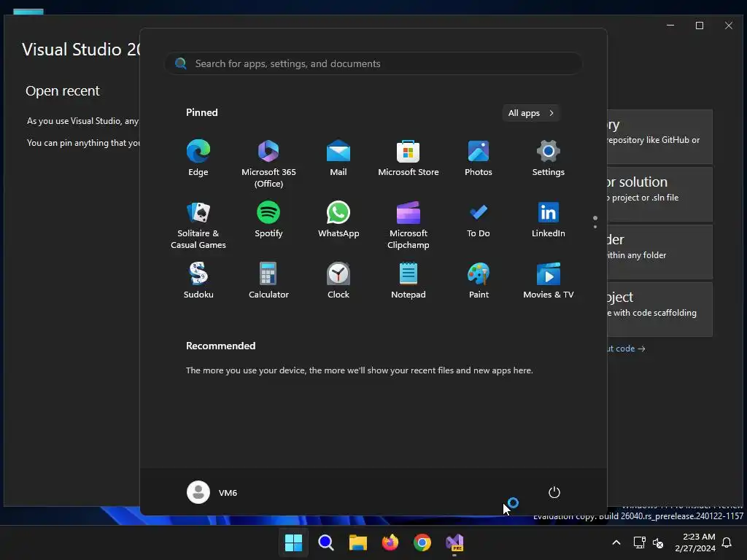747x560 pixels.
Task: Launch Microsoft Clipchamp
Action: (409, 225)
